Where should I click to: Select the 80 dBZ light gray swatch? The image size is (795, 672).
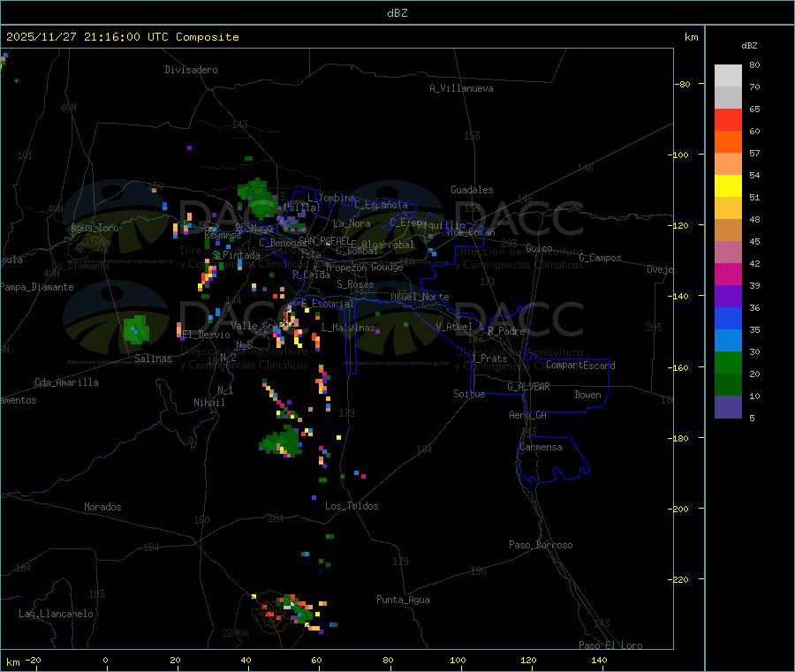coord(728,76)
